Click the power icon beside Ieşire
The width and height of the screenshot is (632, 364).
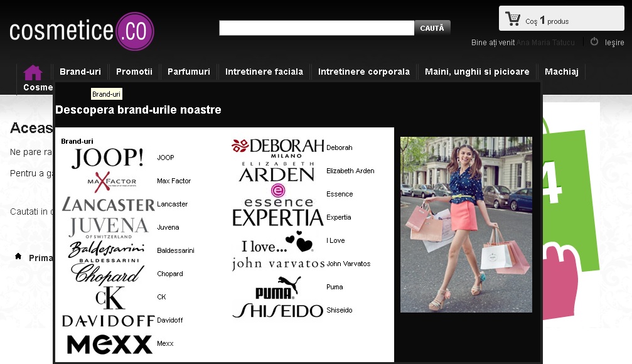[x=594, y=41]
